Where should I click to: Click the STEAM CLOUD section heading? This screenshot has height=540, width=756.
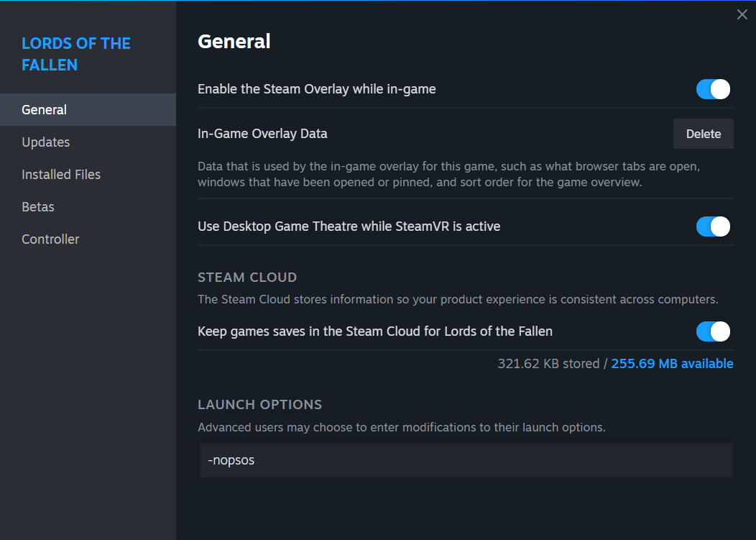click(247, 277)
